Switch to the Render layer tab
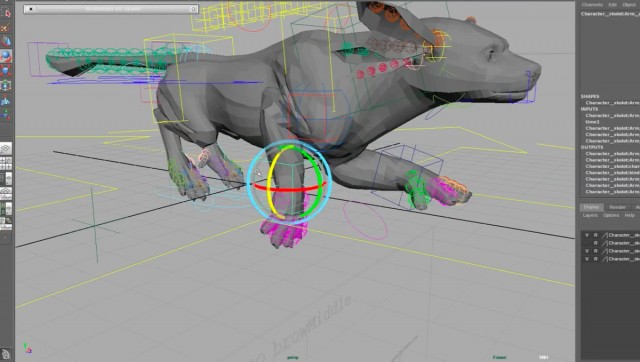The height and width of the screenshot is (362, 640). (617, 207)
